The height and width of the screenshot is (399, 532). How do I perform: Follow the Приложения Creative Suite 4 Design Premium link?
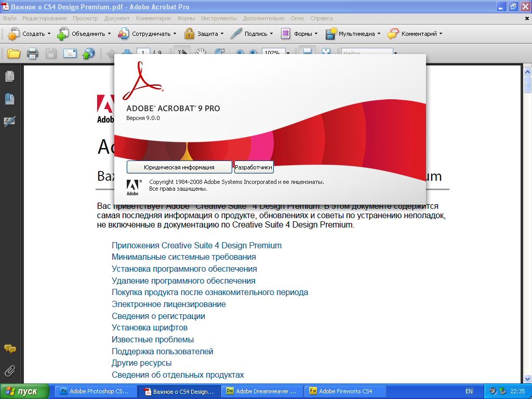pyautogui.click(x=197, y=246)
